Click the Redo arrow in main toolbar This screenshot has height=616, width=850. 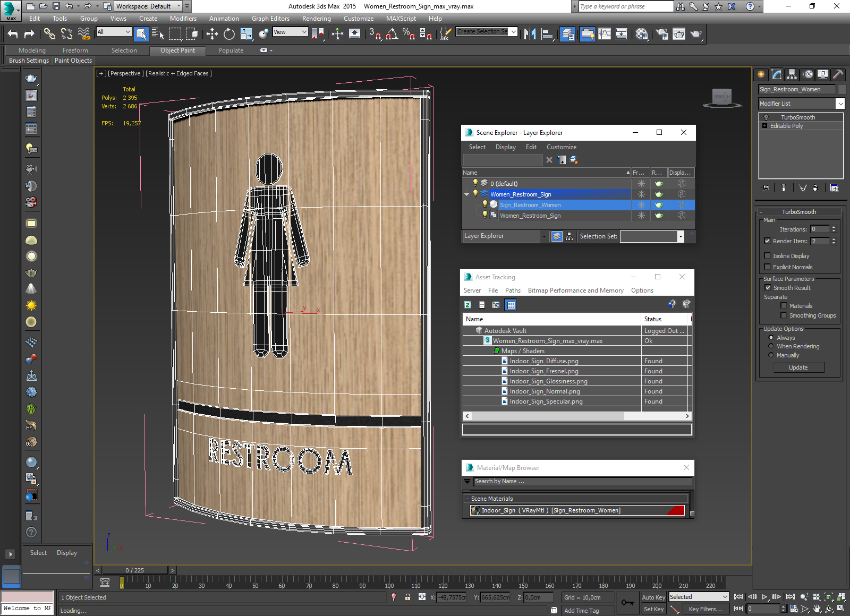click(x=30, y=34)
